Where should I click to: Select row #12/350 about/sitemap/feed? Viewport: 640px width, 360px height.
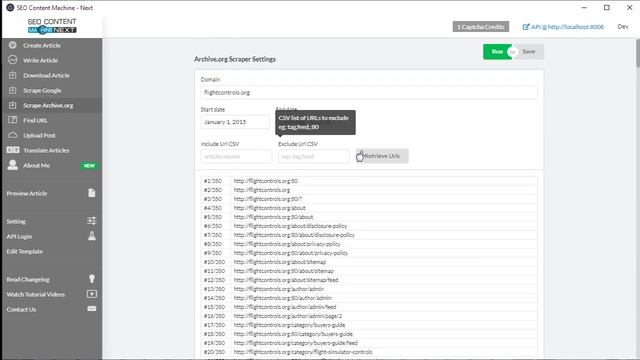(x=370, y=280)
